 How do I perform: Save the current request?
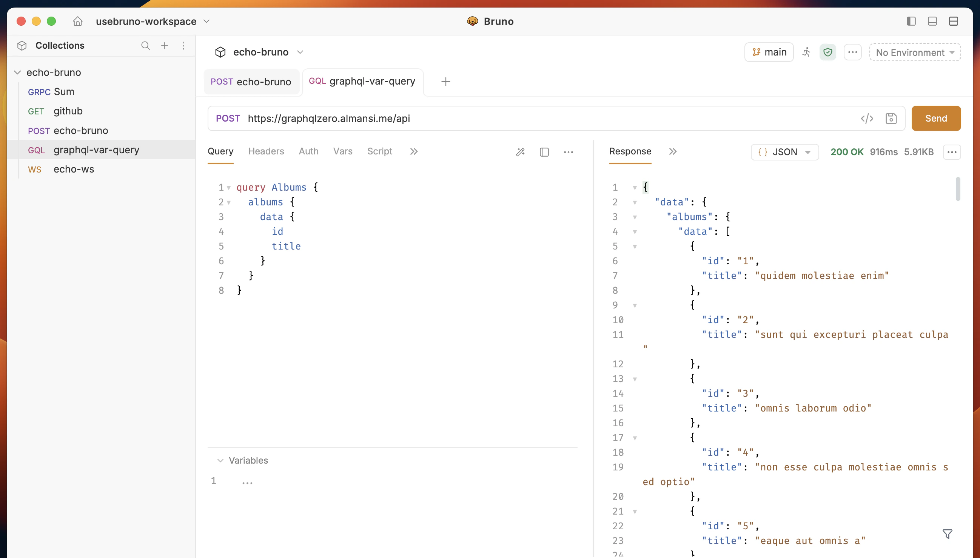point(892,119)
